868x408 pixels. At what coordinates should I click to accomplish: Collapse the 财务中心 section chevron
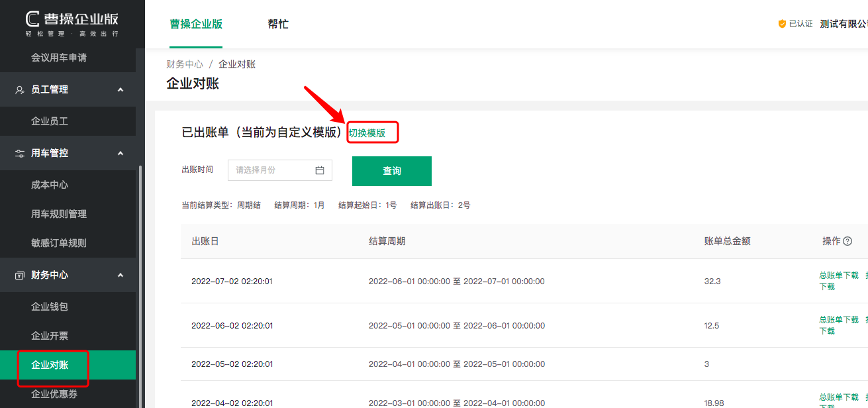coord(121,275)
